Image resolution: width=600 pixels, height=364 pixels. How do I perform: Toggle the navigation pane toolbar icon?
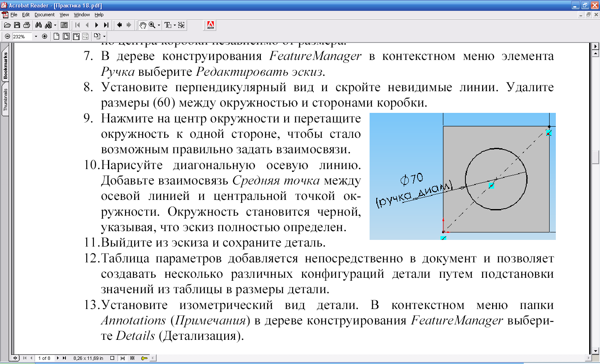point(64,25)
